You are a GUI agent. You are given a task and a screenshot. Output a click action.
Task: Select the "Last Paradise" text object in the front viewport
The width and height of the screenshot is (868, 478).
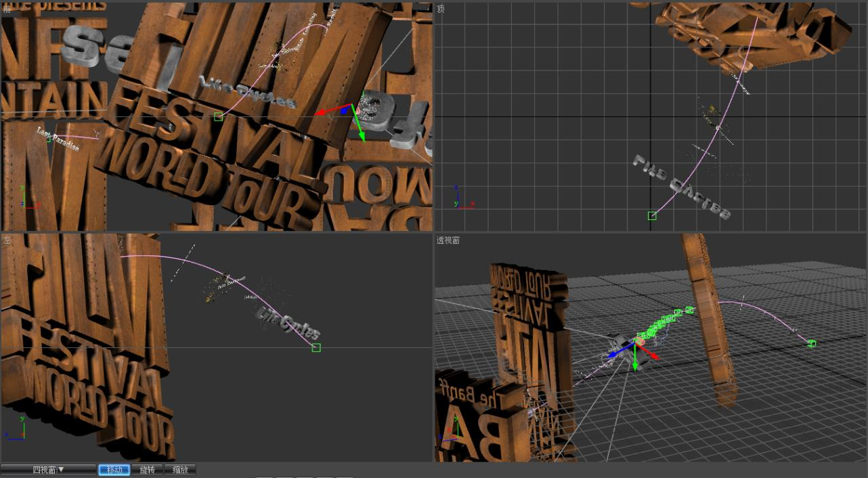tap(58, 139)
